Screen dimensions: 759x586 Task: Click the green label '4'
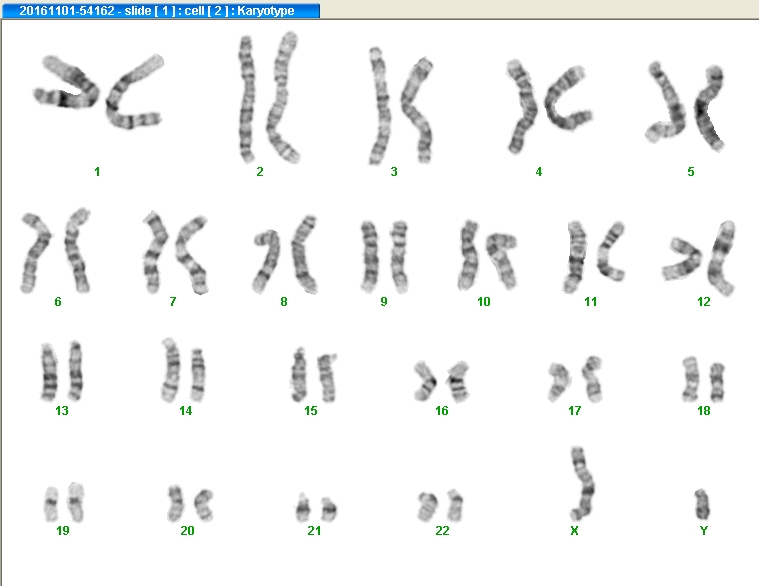pos(539,172)
